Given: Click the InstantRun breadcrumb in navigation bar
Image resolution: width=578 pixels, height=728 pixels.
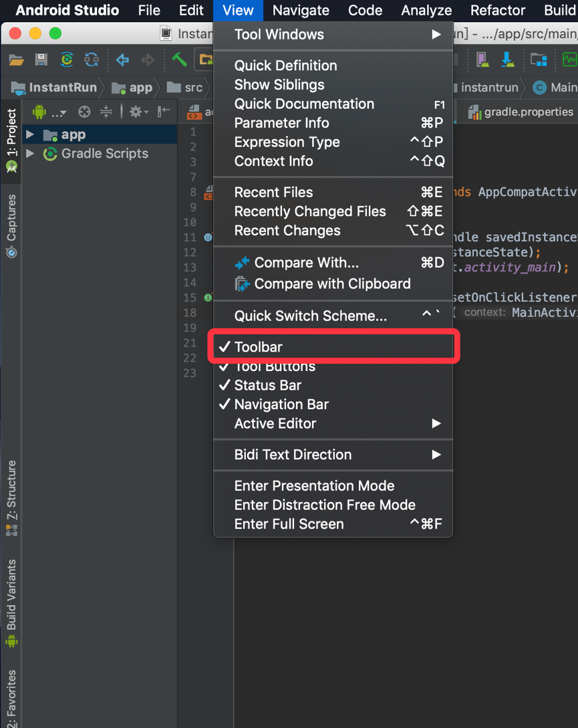Looking at the screenshot, I should pos(54,88).
